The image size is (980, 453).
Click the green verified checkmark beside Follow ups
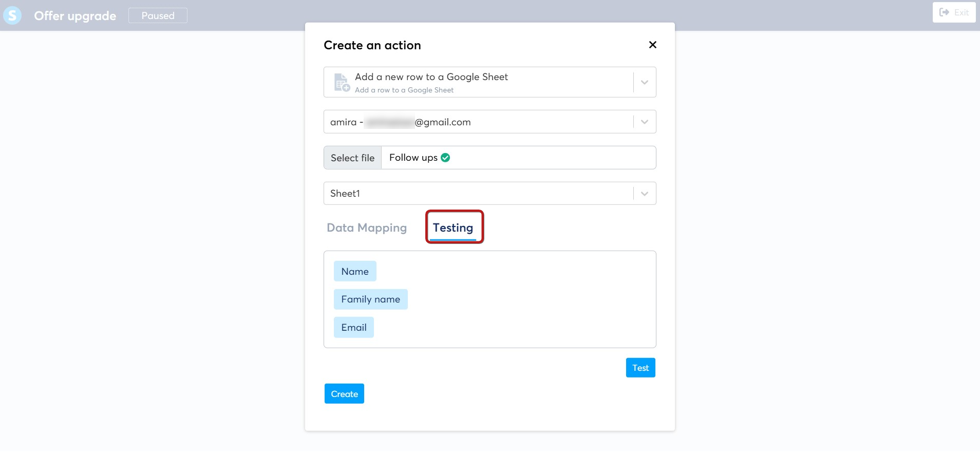pyautogui.click(x=445, y=158)
